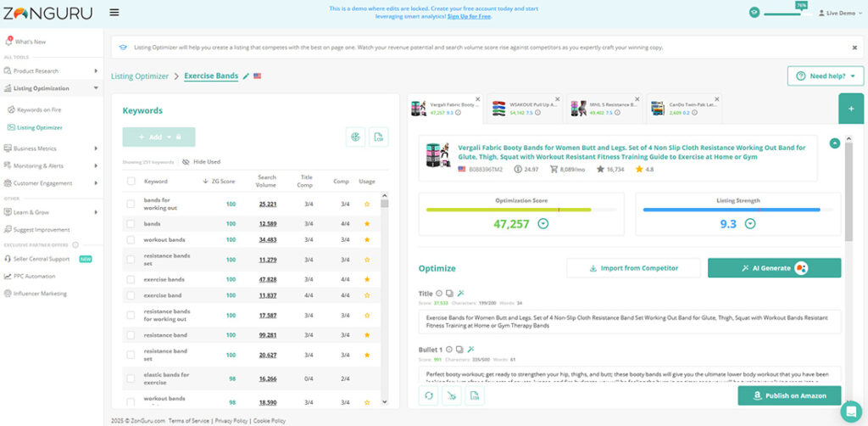
Task: Export keywords via CSV icon
Action: click(x=379, y=137)
